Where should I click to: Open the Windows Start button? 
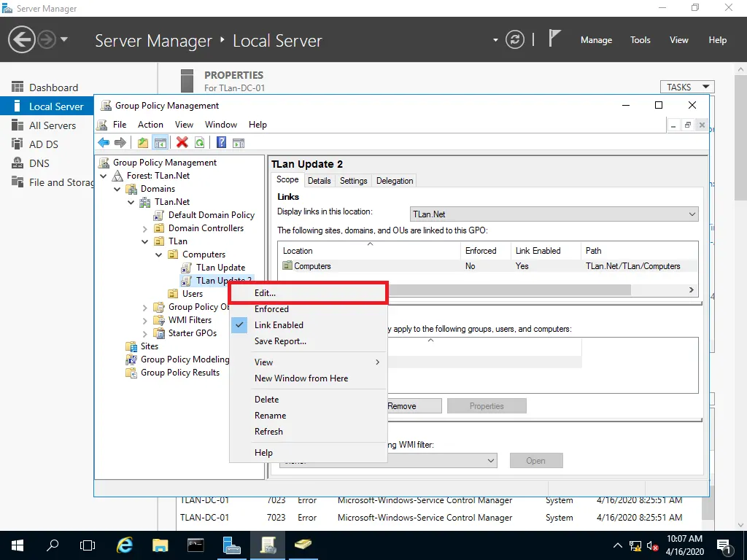click(x=18, y=545)
